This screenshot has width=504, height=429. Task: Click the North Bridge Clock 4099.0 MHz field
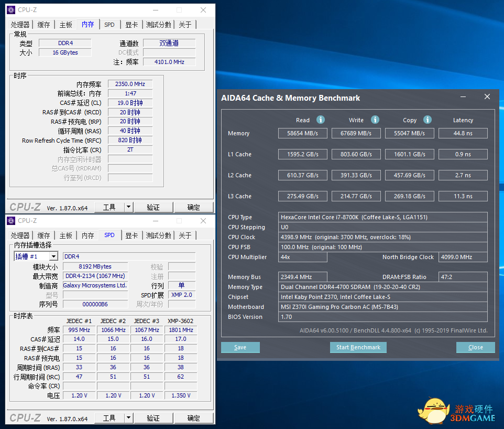[463, 257]
